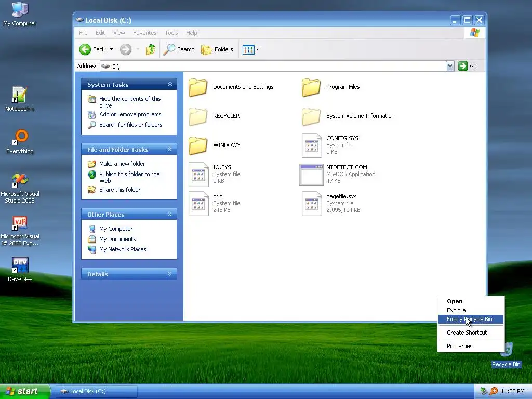This screenshot has width=532, height=399.
Task: Open the Documents and Settings folder icon
Action: pos(198,87)
